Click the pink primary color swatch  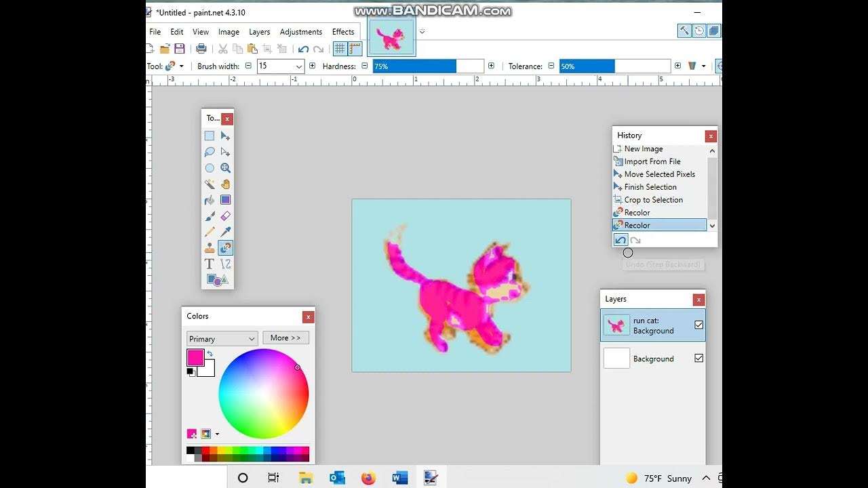(195, 357)
